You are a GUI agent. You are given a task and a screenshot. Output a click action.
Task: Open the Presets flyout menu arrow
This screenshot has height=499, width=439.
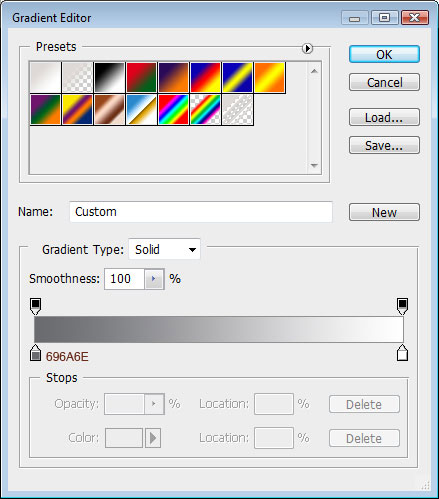307,49
